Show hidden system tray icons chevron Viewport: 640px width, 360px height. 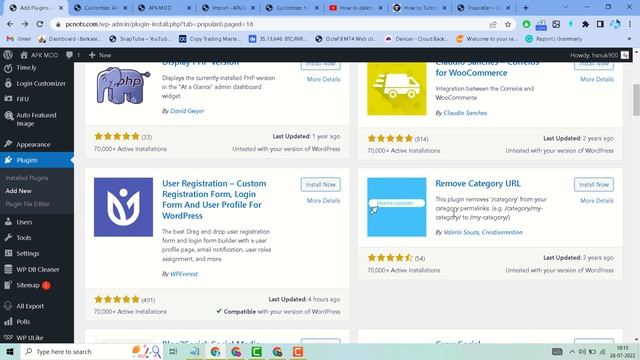click(572, 351)
